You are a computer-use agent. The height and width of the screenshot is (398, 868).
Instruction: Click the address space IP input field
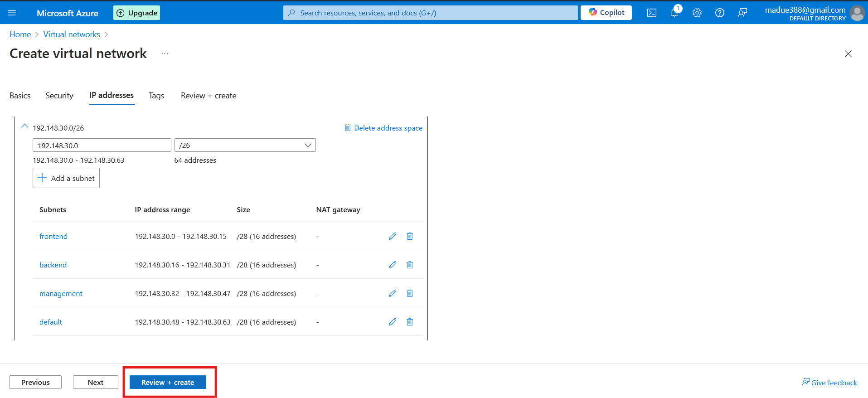102,145
